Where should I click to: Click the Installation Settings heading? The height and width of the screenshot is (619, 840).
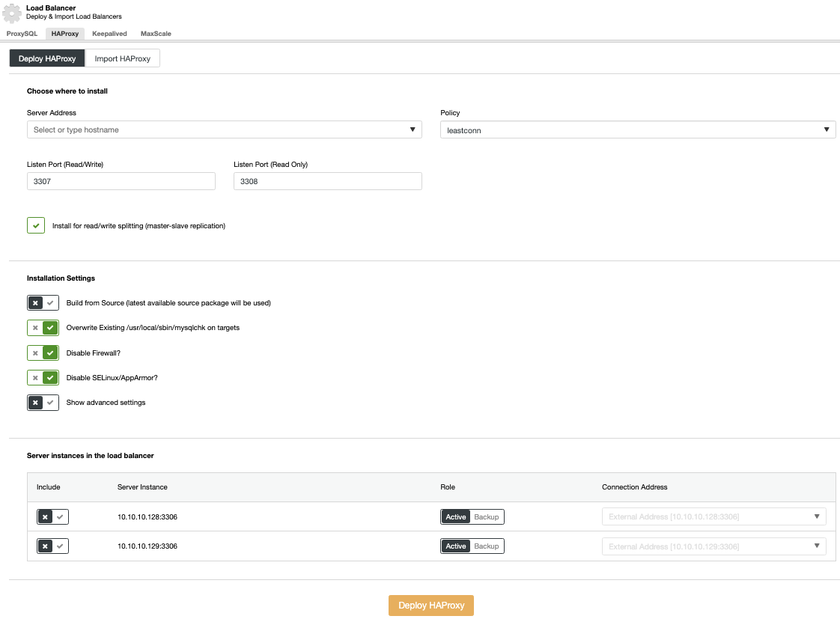pyautogui.click(x=61, y=278)
